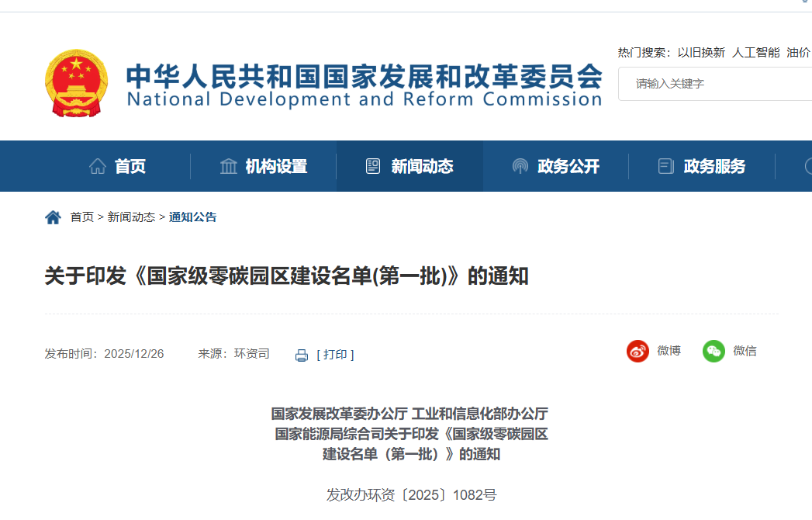Click the 以旧换新 hot search link
This screenshot has width=812, height=520.
pyautogui.click(x=701, y=52)
